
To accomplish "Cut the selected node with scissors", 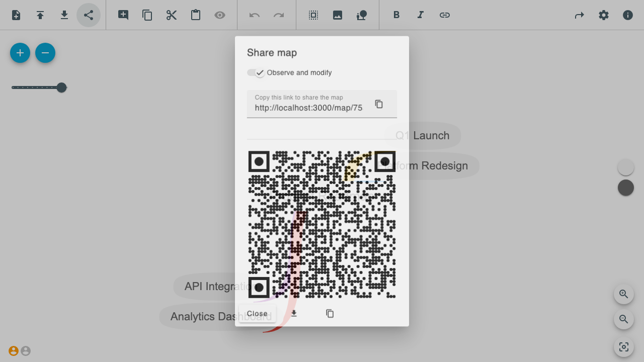I will tap(172, 15).
